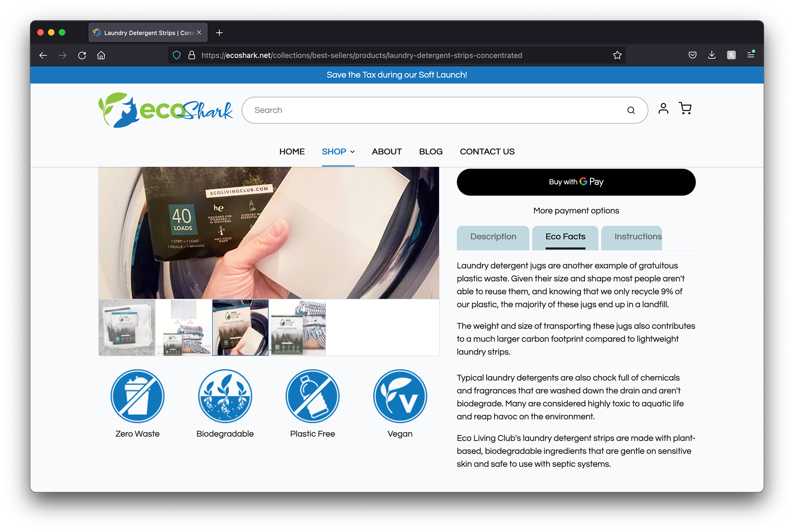This screenshot has width=794, height=532.
Task: Select the Eco Facts tab
Action: (x=565, y=238)
